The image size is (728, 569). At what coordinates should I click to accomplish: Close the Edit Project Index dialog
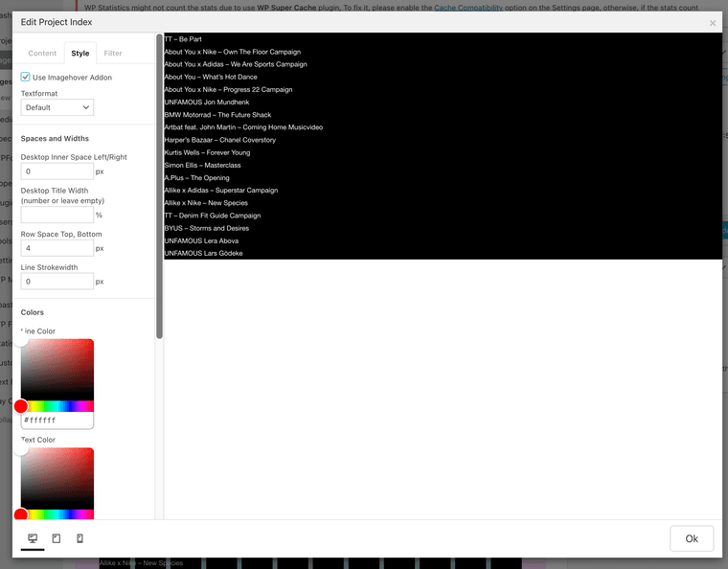[x=712, y=22]
